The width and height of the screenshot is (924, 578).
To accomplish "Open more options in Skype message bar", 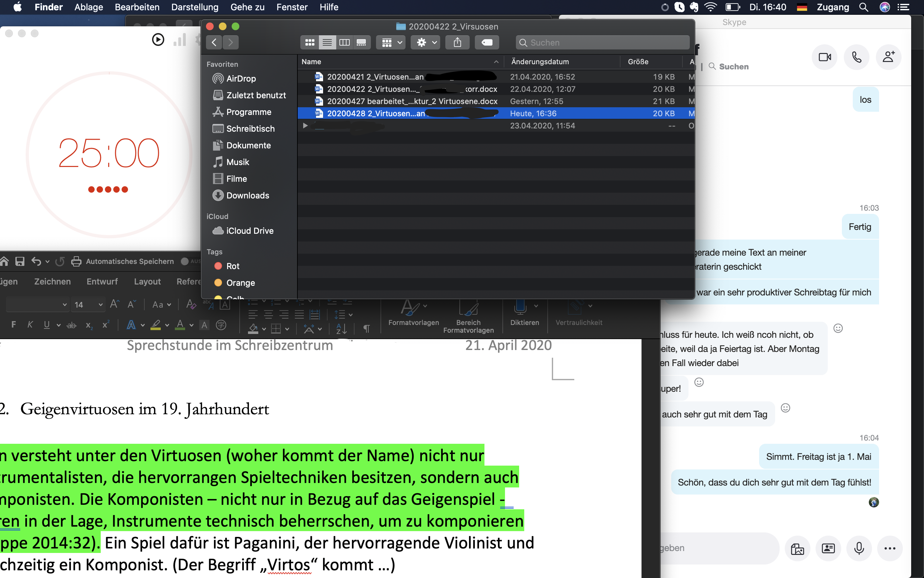I will point(890,548).
